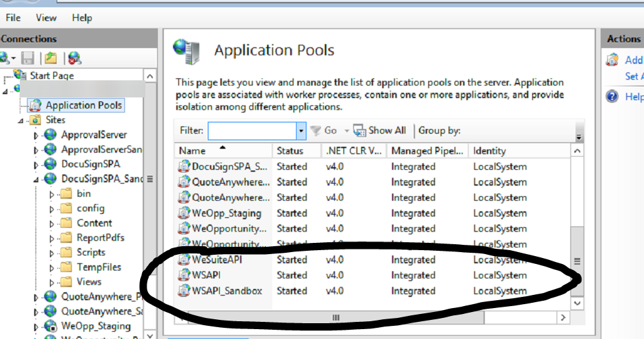Click the WSAPI pool icon
The image size is (644, 339).
pos(184,275)
